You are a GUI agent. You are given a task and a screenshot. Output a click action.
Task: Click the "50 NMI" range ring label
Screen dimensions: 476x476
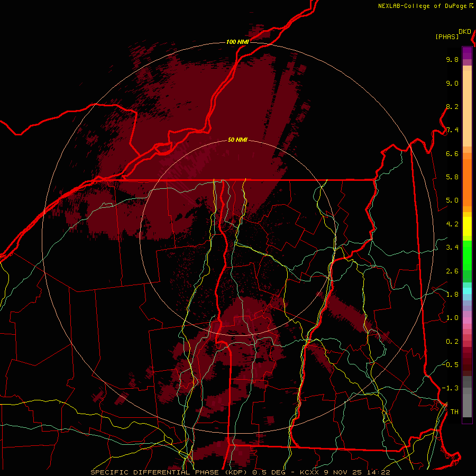pyautogui.click(x=237, y=140)
